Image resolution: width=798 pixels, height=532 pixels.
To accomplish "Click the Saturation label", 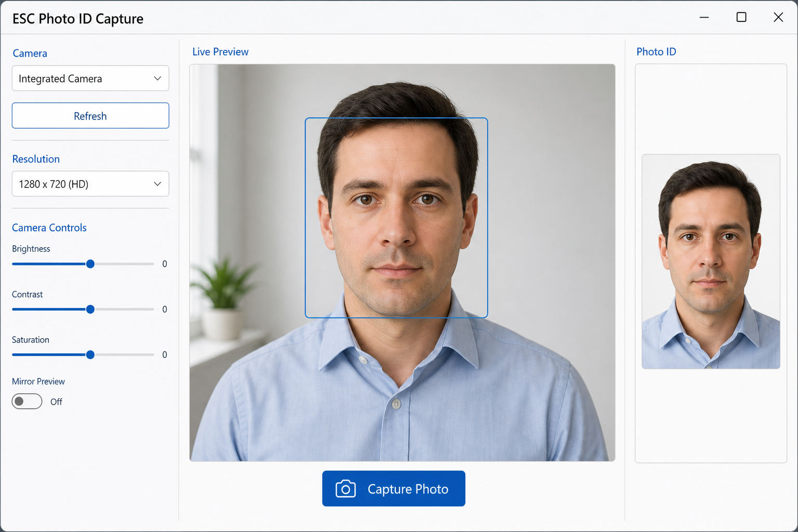I will point(31,340).
